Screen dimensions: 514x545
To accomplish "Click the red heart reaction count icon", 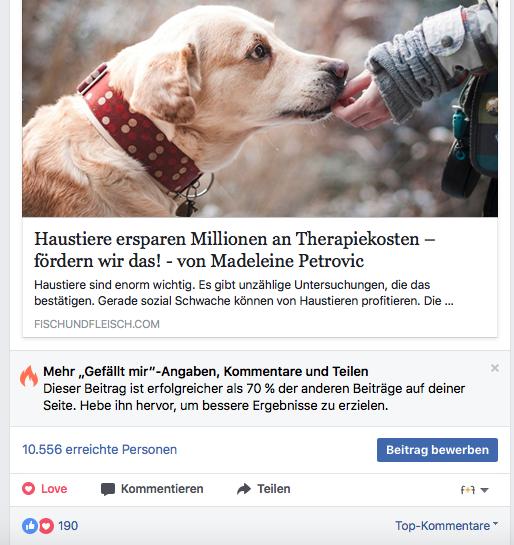I will click(46, 526).
